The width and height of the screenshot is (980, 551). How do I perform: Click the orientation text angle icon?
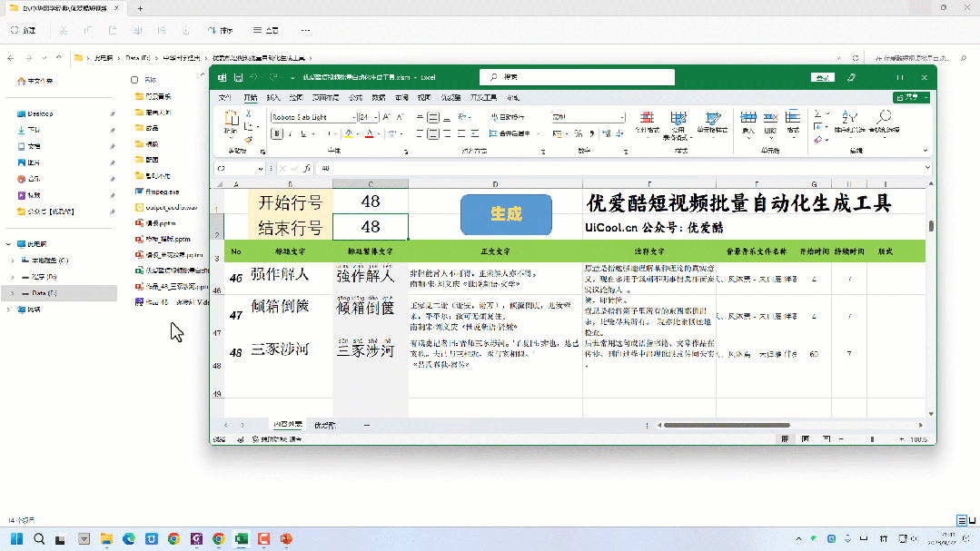click(462, 117)
